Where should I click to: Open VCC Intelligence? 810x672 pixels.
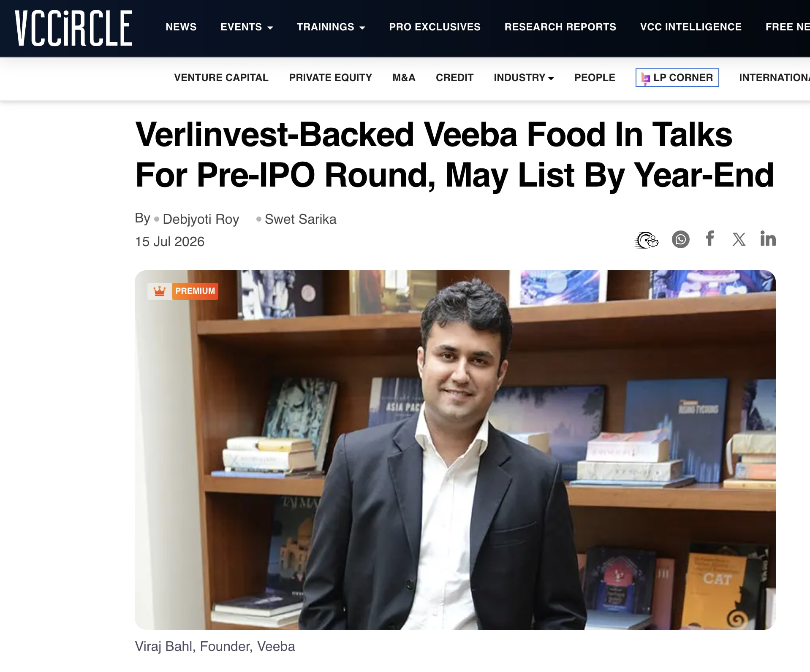[x=690, y=27]
